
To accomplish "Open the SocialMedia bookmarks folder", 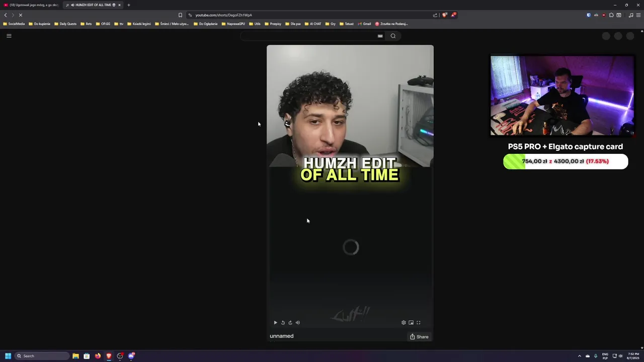I will pos(14,24).
